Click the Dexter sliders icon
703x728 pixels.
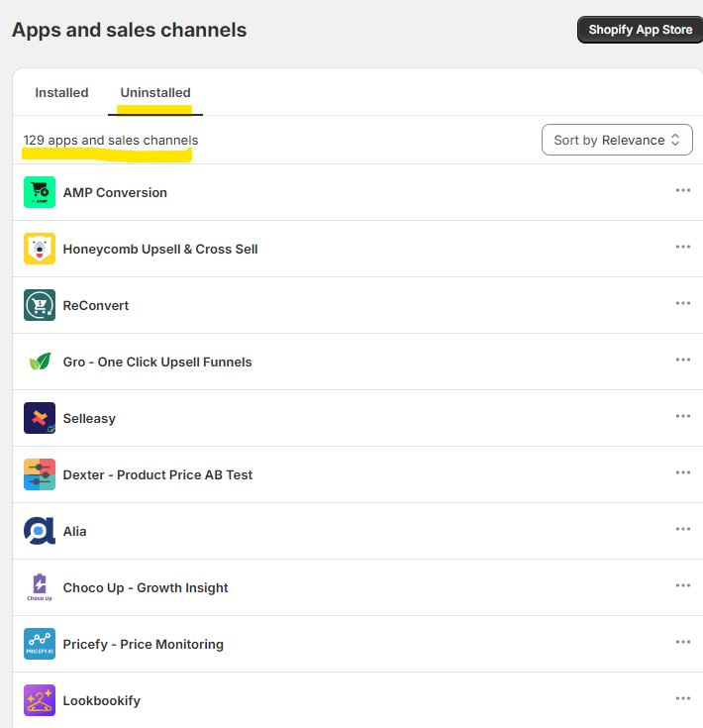click(x=40, y=474)
